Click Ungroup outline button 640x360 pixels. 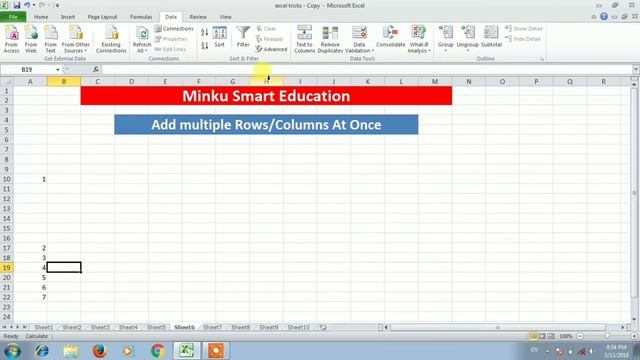click(x=467, y=38)
